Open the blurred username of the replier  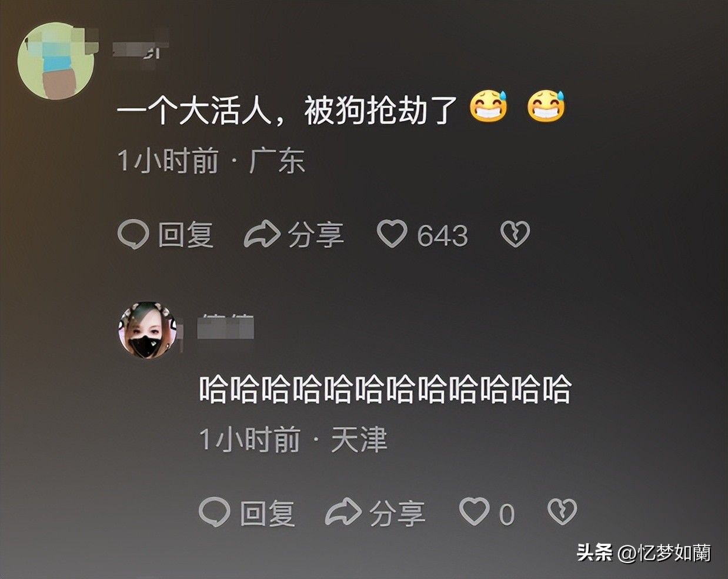pos(226,327)
